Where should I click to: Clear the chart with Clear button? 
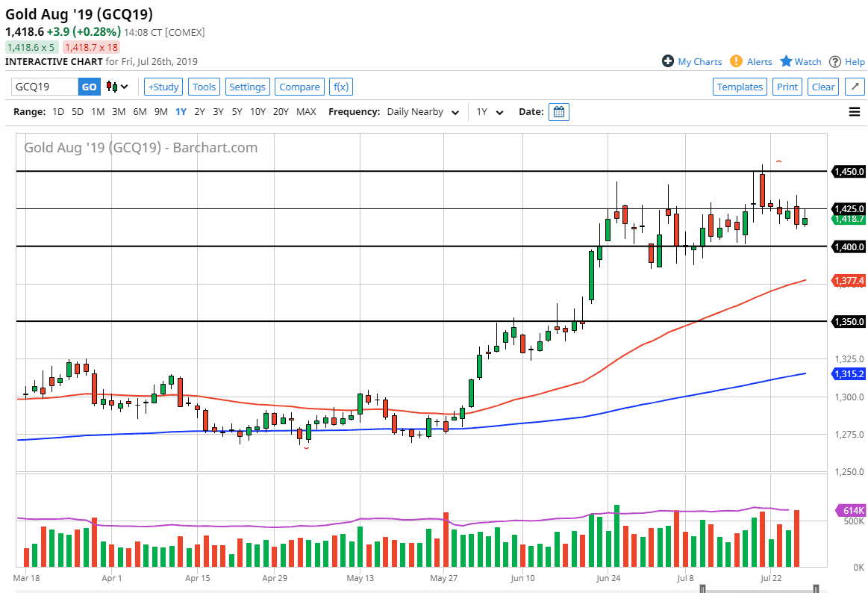[x=822, y=86]
